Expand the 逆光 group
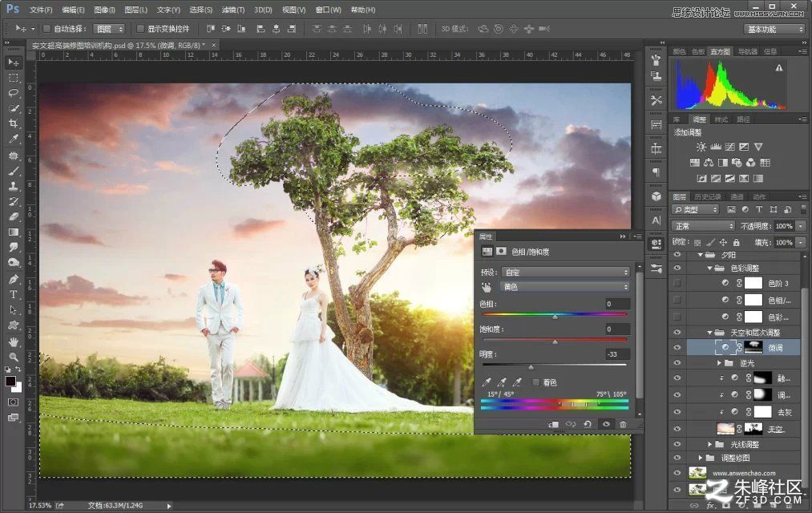This screenshot has width=812, height=513. pos(719,363)
